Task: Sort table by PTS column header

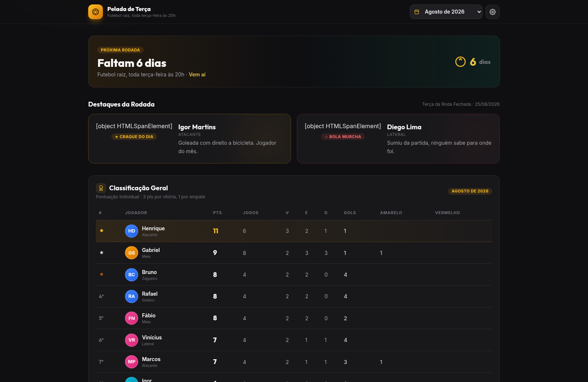Action: tap(217, 213)
